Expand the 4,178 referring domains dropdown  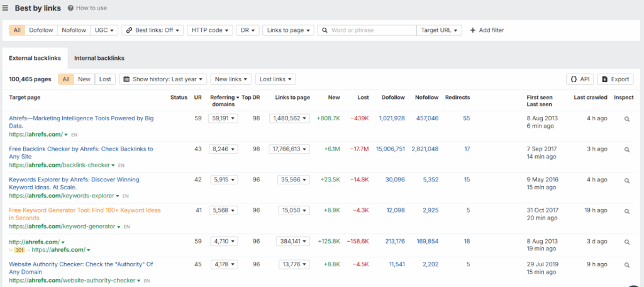tap(225, 264)
